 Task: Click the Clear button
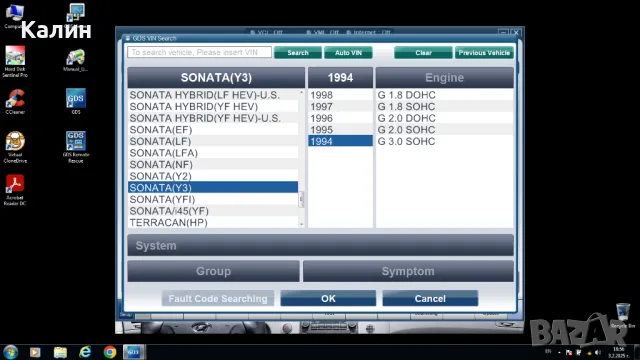tap(423, 53)
